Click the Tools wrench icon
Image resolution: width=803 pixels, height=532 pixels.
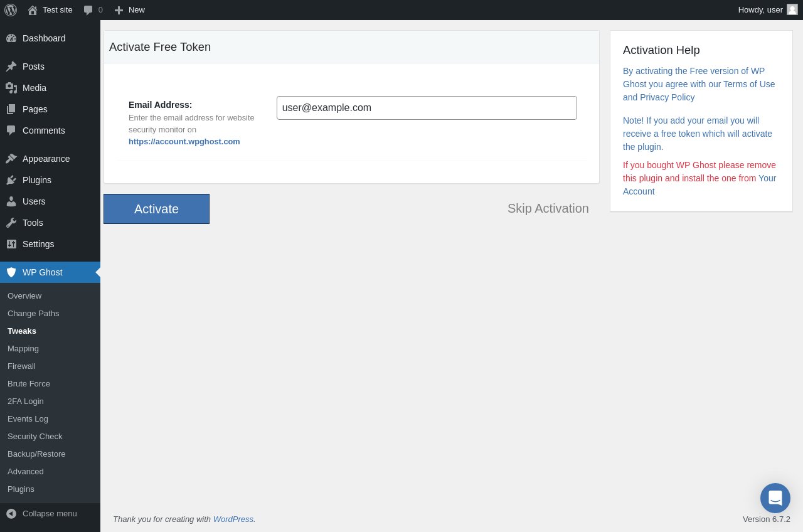coord(11,223)
